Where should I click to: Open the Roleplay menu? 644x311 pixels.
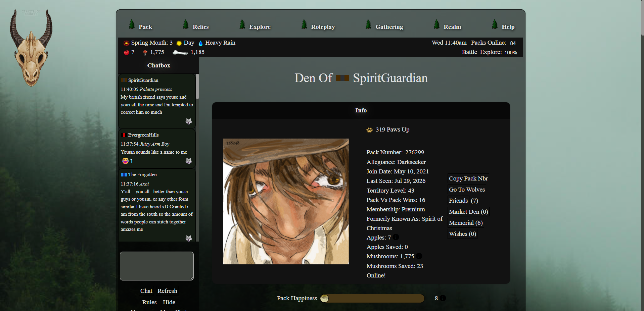(323, 27)
